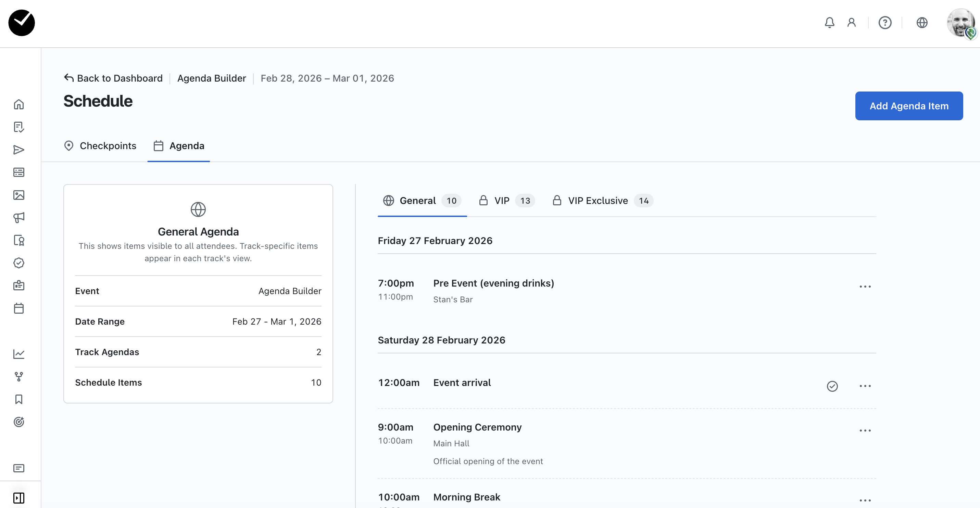The width and height of the screenshot is (980, 508).
Task: Go Back to Dashboard link
Action: coord(113,78)
